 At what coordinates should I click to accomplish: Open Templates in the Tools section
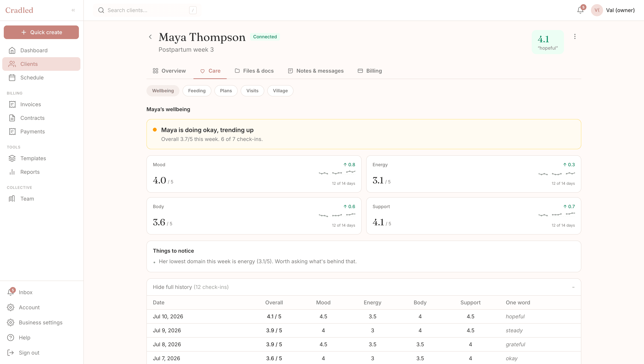coord(41,158)
